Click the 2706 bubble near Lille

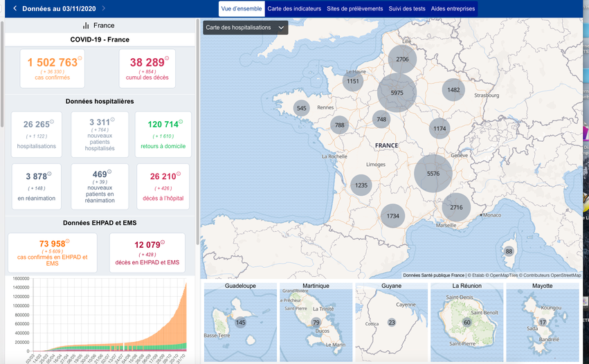pos(402,60)
